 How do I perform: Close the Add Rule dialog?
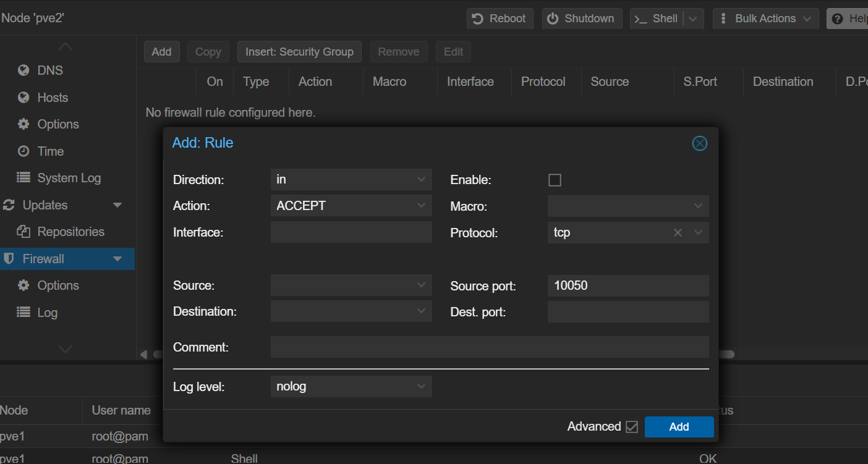[699, 143]
